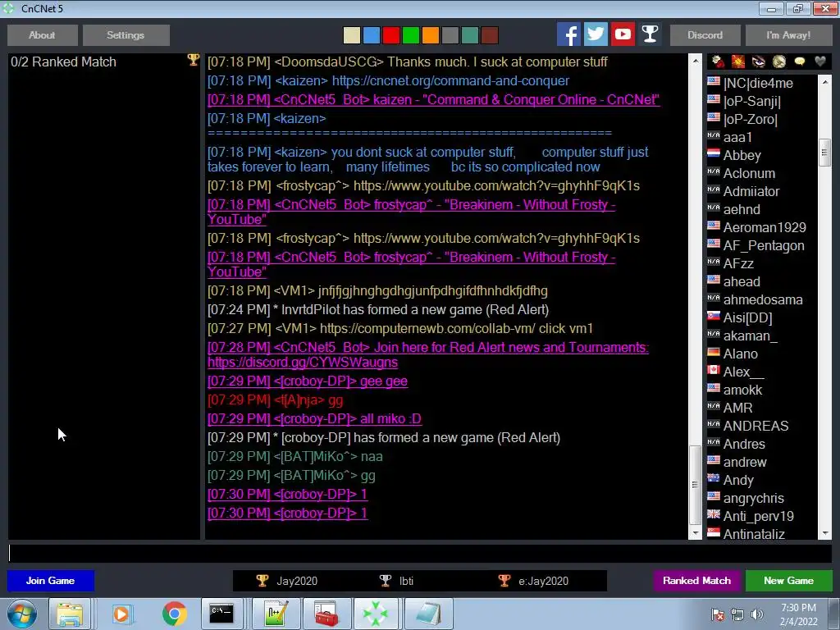Viewport: 840px width, 630px height.
Task: Select player angrychris in the list
Action: [762, 498]
